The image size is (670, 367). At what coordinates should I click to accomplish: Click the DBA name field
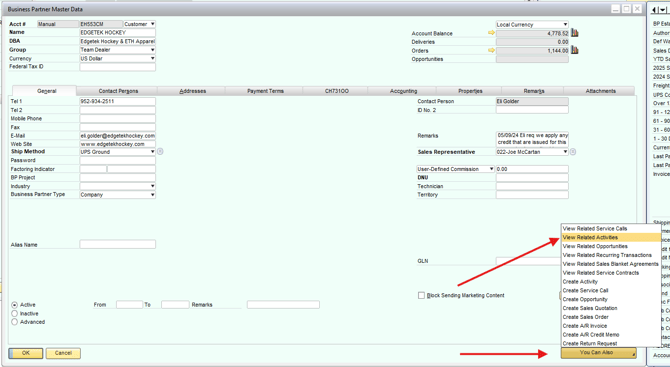pos(118,41)
